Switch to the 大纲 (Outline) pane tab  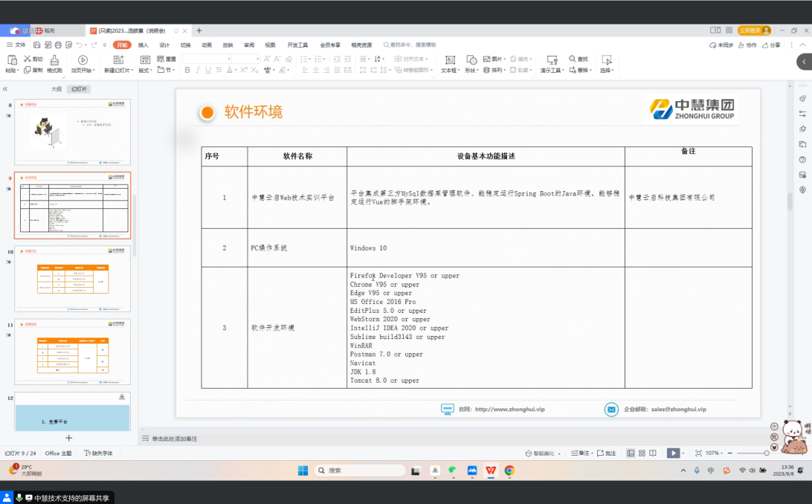57,89
